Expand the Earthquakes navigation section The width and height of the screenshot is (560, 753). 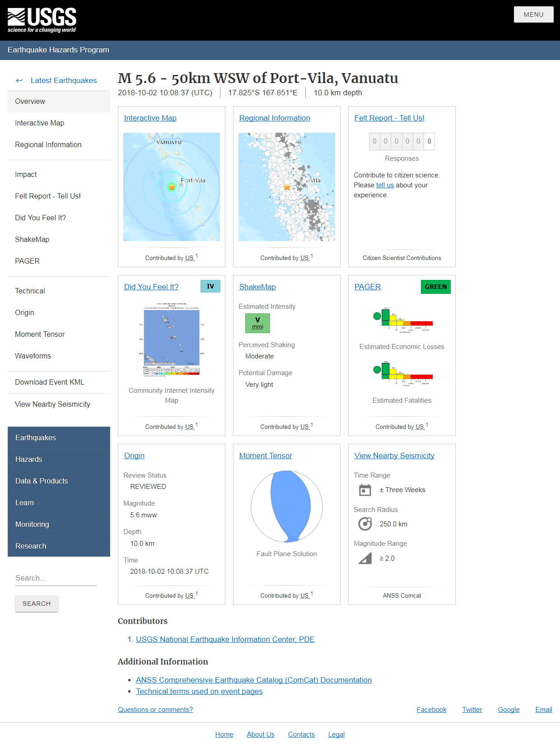pos(59,437)
